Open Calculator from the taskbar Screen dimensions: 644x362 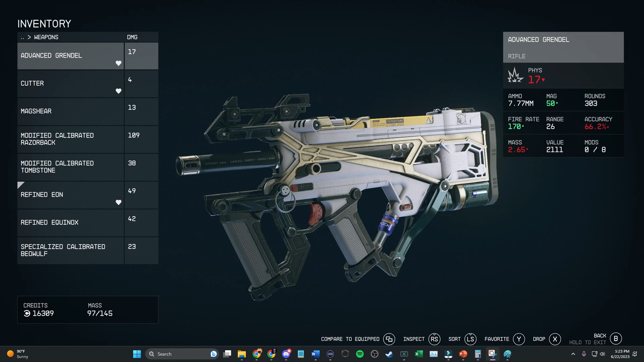coord(478,354)
